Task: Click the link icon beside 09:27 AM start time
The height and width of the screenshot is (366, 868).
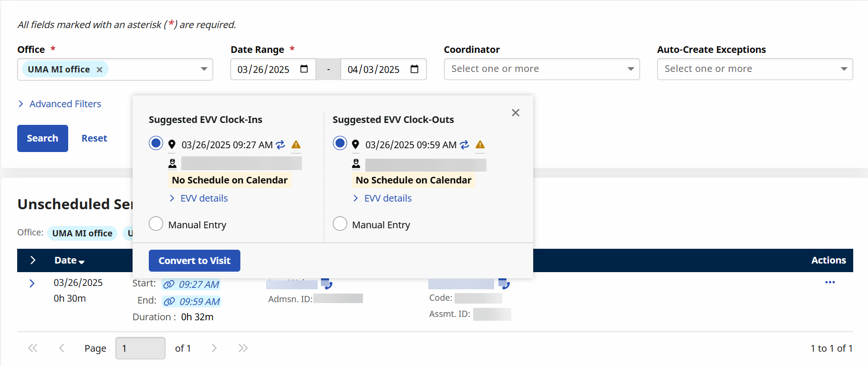Action: click(x=171, y=284)
